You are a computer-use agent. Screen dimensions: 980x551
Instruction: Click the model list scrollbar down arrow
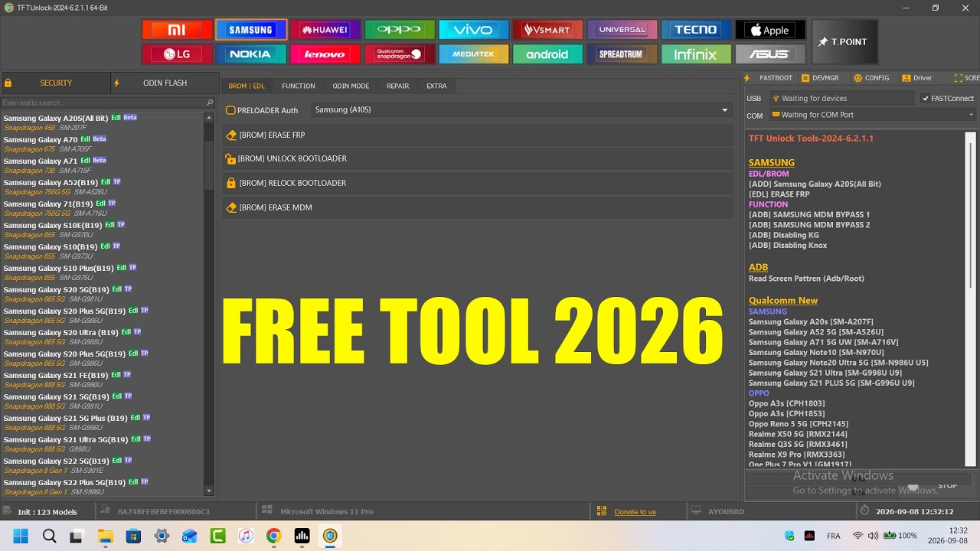coord(209,491)
